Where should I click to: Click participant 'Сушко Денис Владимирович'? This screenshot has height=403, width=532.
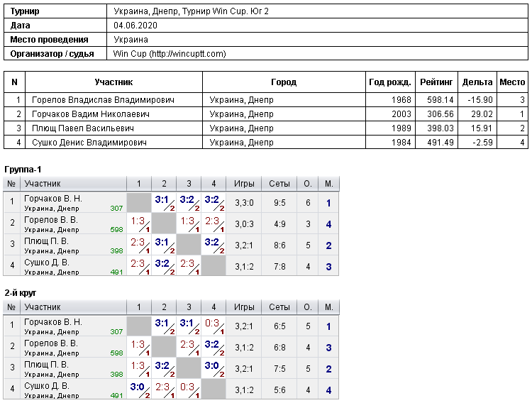coord(89,142)
